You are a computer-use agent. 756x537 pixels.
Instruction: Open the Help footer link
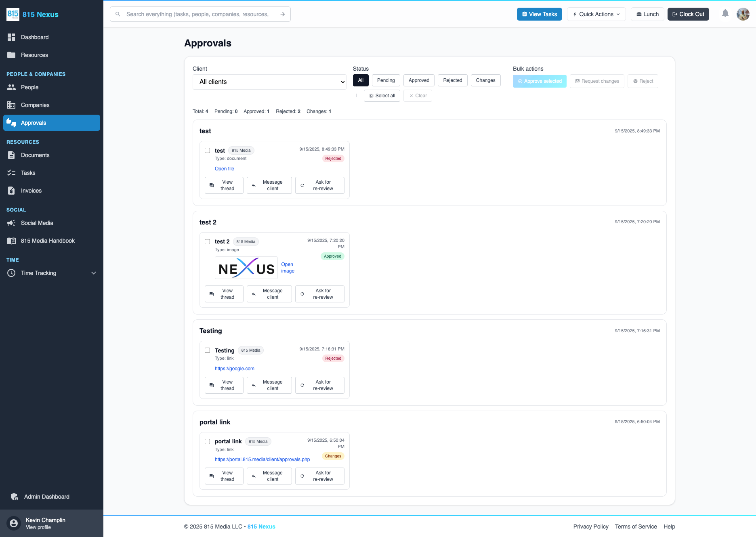click(669, 527)
